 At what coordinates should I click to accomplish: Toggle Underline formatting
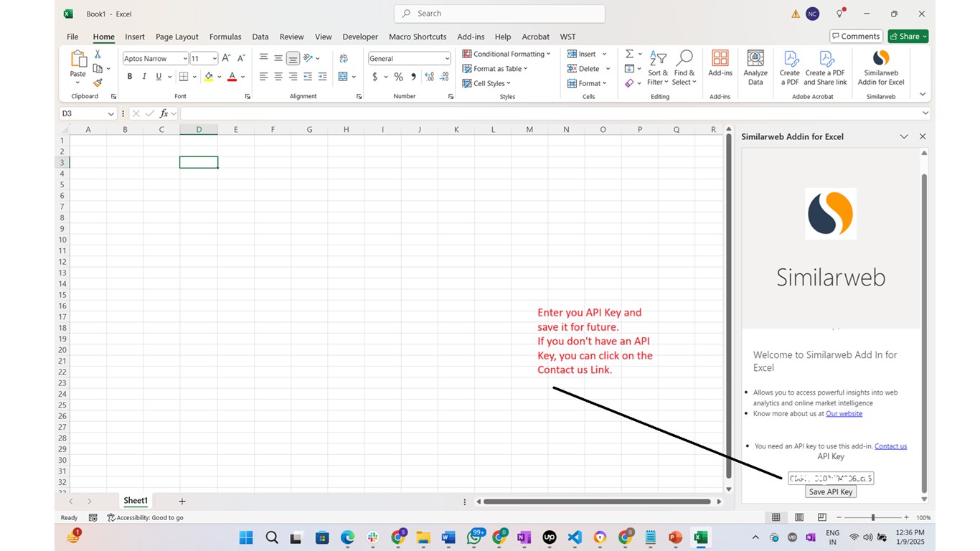click(x=159, y=77)
